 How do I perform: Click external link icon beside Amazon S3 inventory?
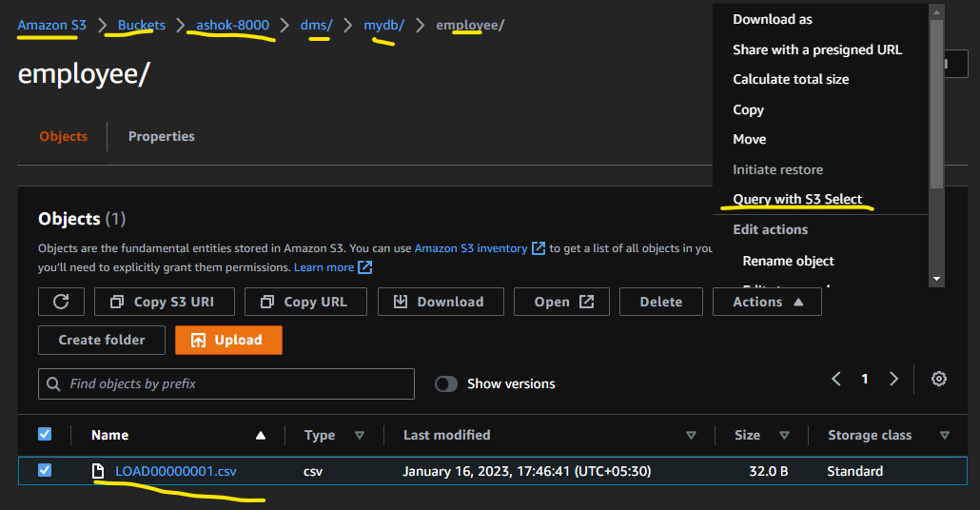539,248
